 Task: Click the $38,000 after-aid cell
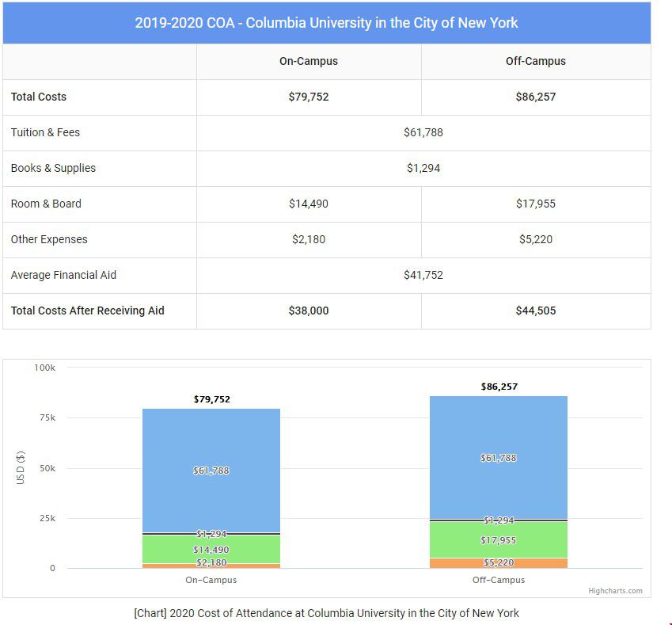(309, 311)
